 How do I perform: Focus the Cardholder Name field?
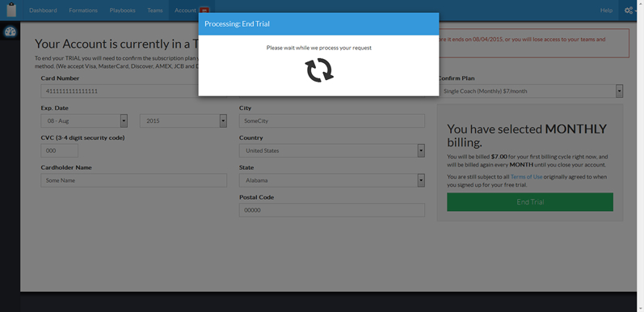point(133,180)
